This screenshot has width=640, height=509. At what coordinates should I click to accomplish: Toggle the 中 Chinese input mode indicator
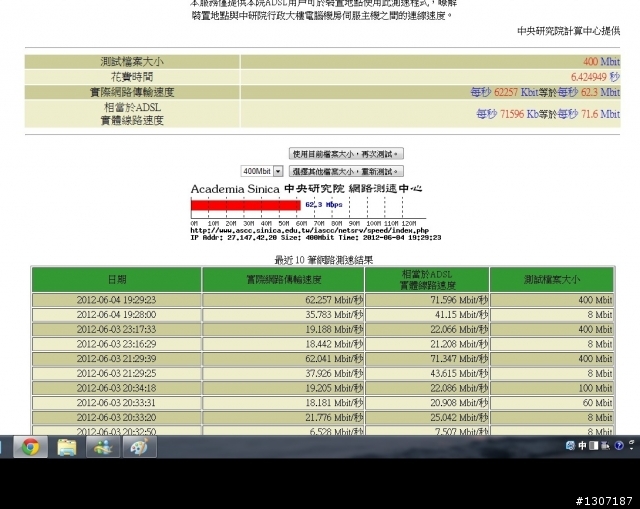tap(582, 445)
